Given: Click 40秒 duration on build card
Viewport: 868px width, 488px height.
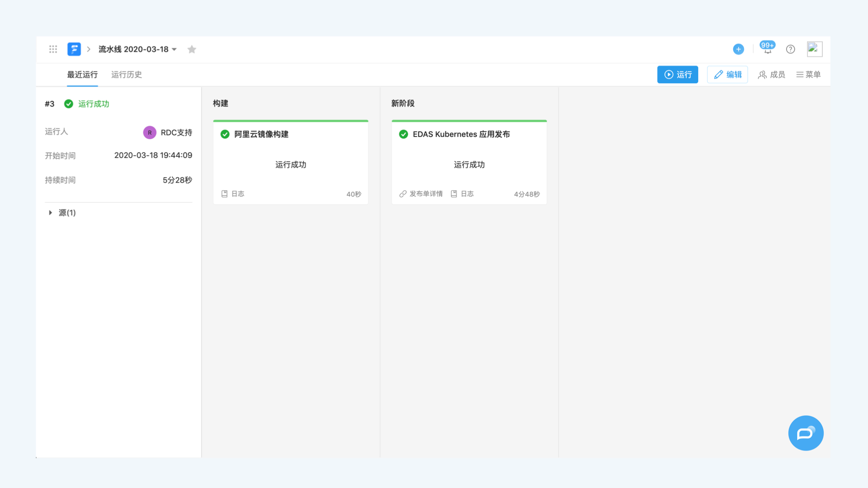Looking at the screenshot, I should [x=354, y=194].
